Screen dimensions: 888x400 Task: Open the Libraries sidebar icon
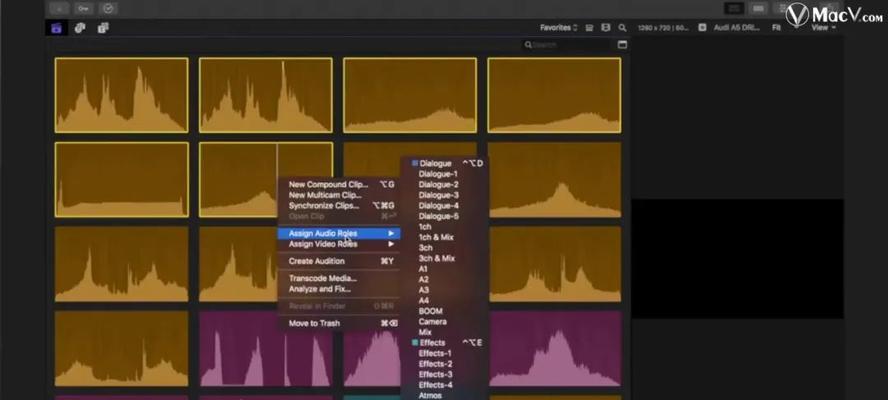pyautogui.click(x=56, y=28)
